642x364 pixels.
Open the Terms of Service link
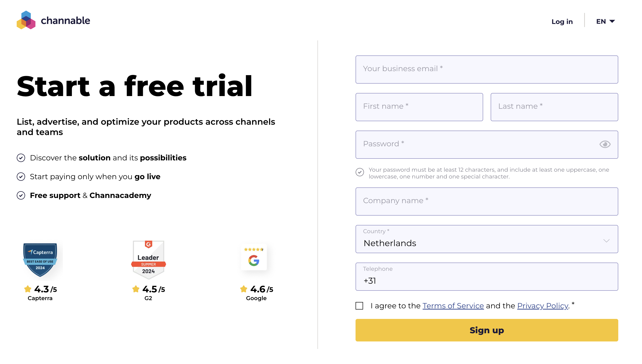click(x=453, y=306)
